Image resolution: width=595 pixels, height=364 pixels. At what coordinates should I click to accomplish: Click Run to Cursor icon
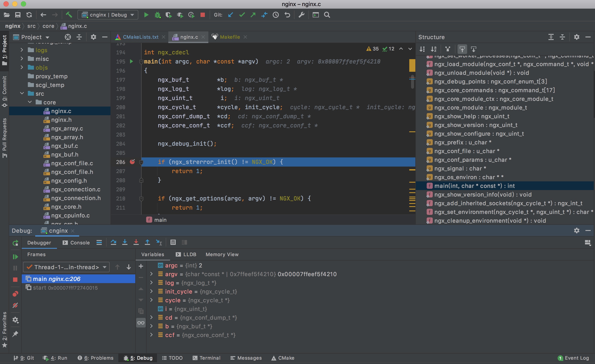tap(159, 242)
